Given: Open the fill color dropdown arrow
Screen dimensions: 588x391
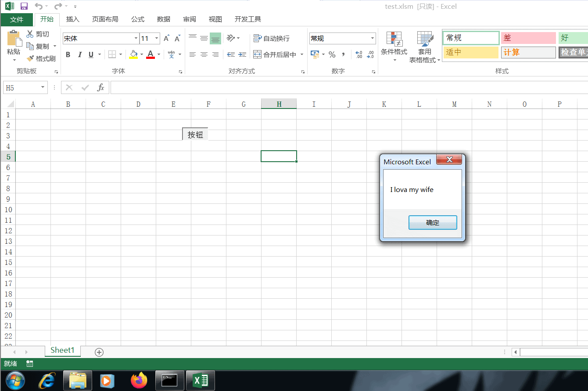Looking at the screenshot, I should [x=142, y=54].
